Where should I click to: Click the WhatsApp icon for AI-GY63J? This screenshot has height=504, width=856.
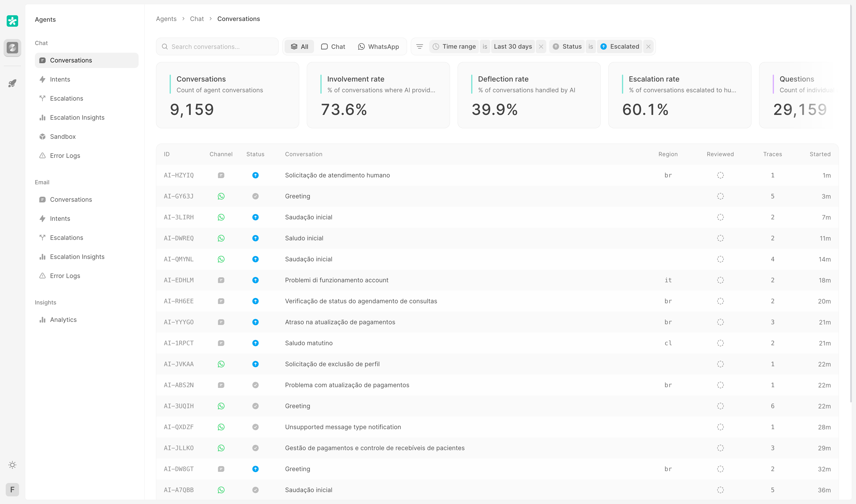(221, 196)
